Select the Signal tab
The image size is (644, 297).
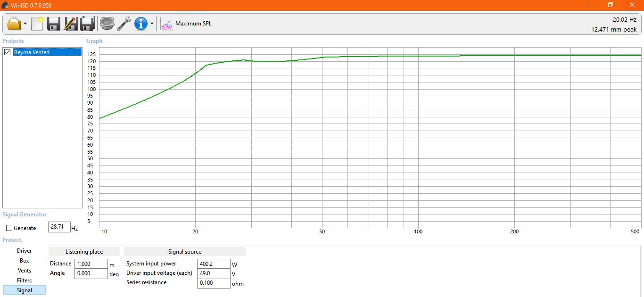click(25, 290)
